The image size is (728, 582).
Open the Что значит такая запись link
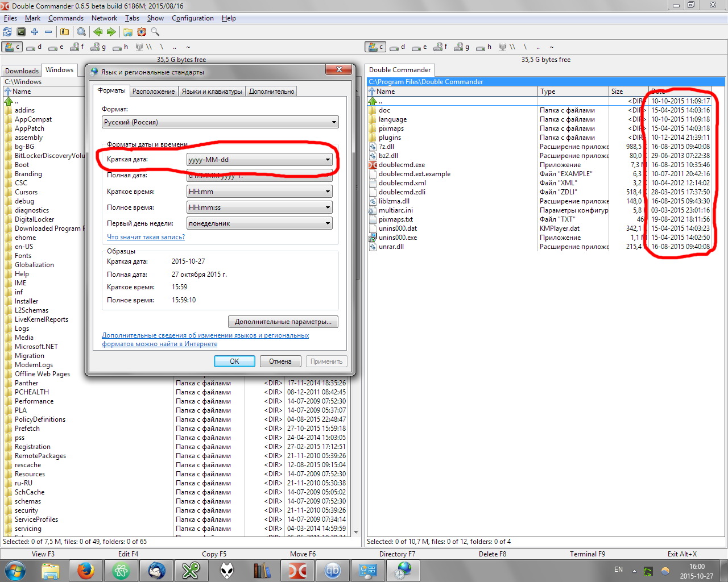146,237
